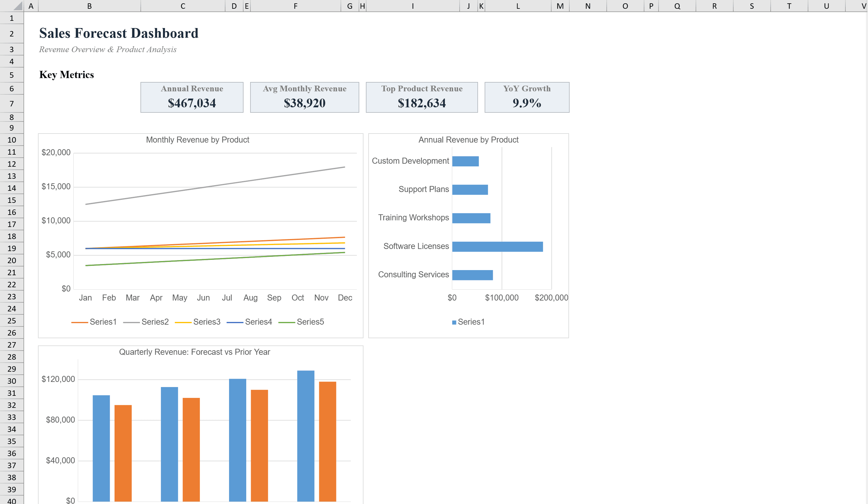Select the Top Product Revenue metric box

click(x=422, y=97)
